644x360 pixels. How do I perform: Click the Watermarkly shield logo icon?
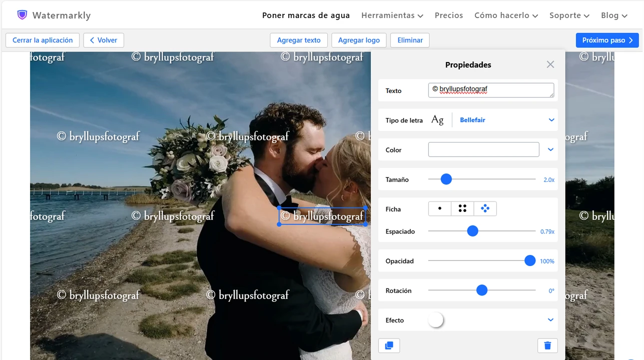(x=22, y=15)
